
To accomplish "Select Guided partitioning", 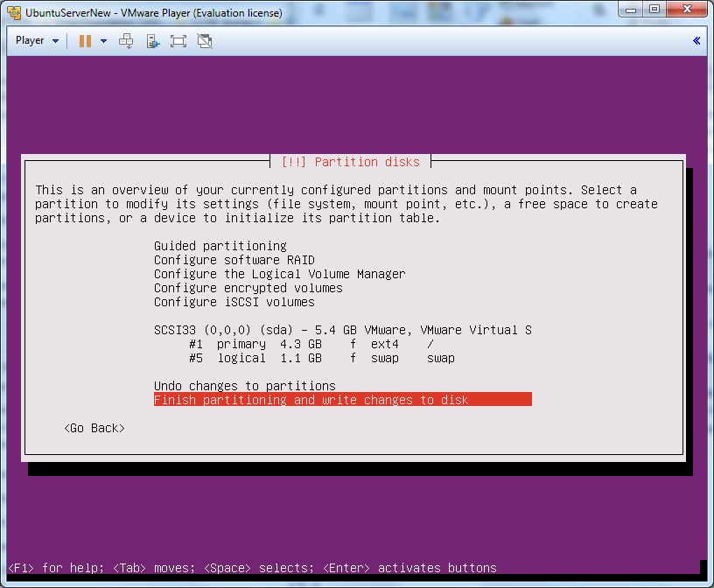I will click(x=220, y=246).
